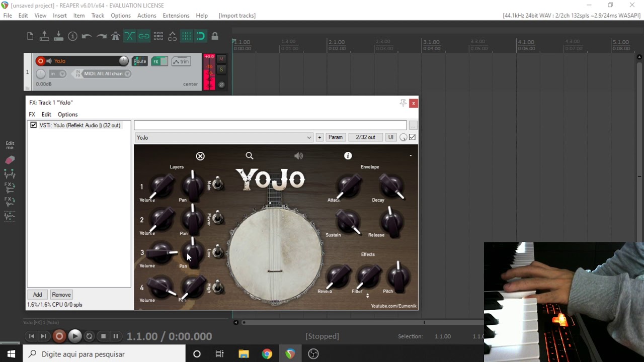Click the Save project download-arrow icon
Viewport: 644px width, 362px height.
[x=58, y=36]
